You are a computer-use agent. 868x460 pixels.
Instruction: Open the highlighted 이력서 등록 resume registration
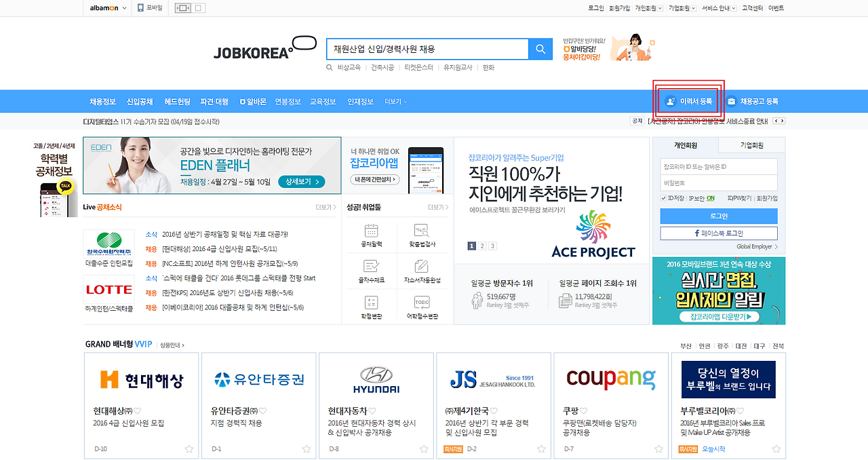[688, 100]
